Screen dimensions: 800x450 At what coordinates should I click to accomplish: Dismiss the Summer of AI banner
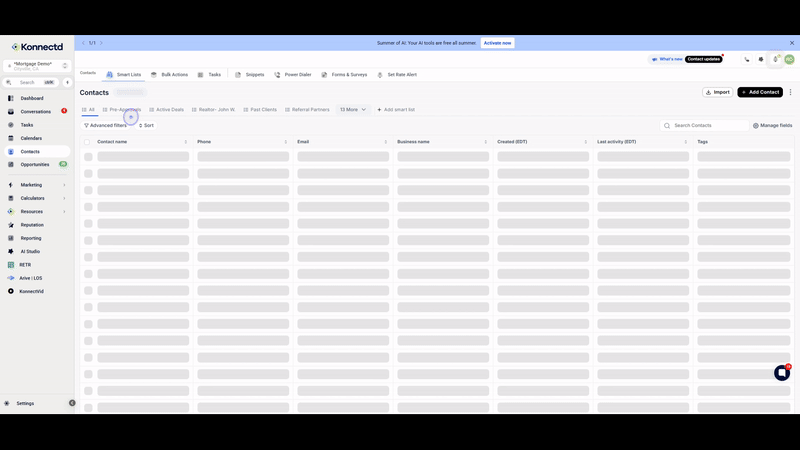(x=792, y=43)
